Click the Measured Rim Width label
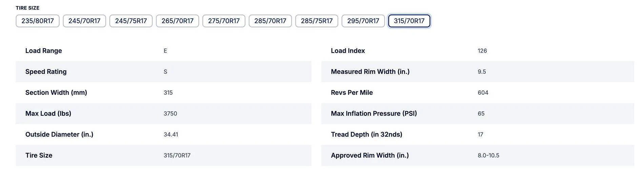Viewport: 644px width, 186px height. click(x=370, y=72)
